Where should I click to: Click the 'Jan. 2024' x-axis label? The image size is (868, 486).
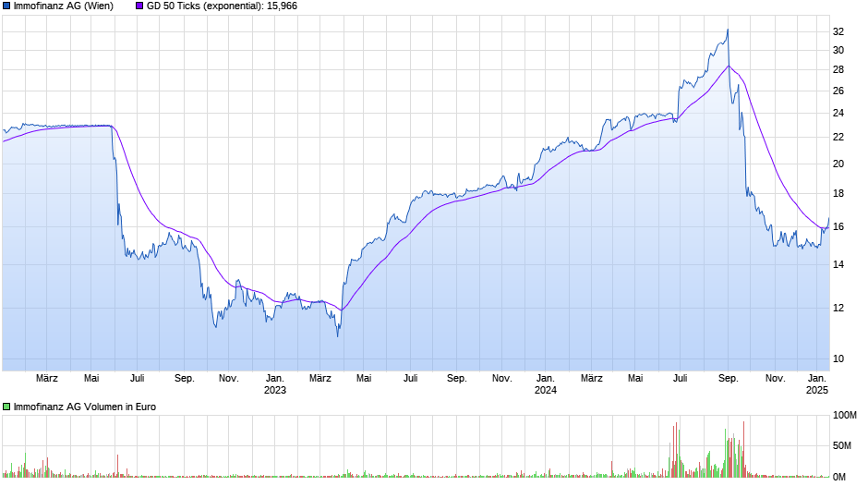tap(545, 383)
